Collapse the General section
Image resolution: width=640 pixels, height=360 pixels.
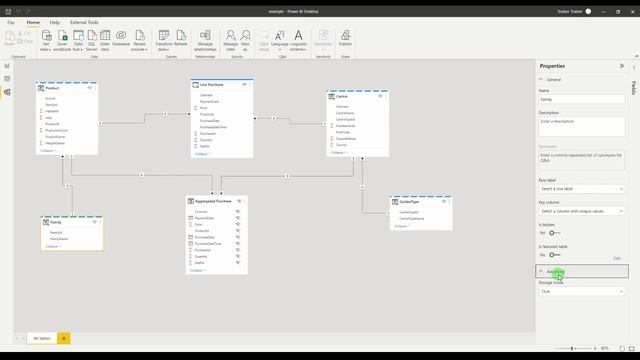tap(541, 79)
